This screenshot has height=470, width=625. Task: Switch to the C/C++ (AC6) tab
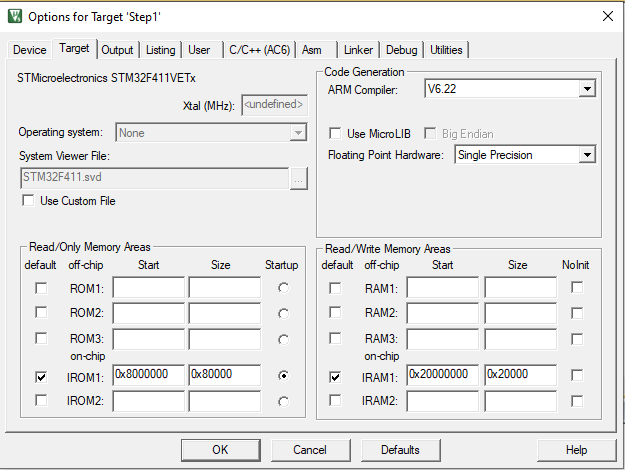259,49
